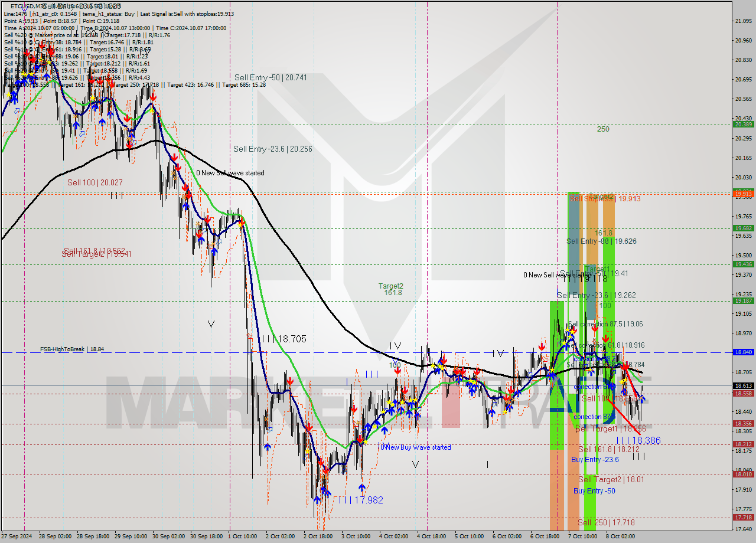Image resolution: width=756 pixels, height=543 pixels.
Task: Click the 'Sell 100 | 20.027' label
Action: click(95, 182)
